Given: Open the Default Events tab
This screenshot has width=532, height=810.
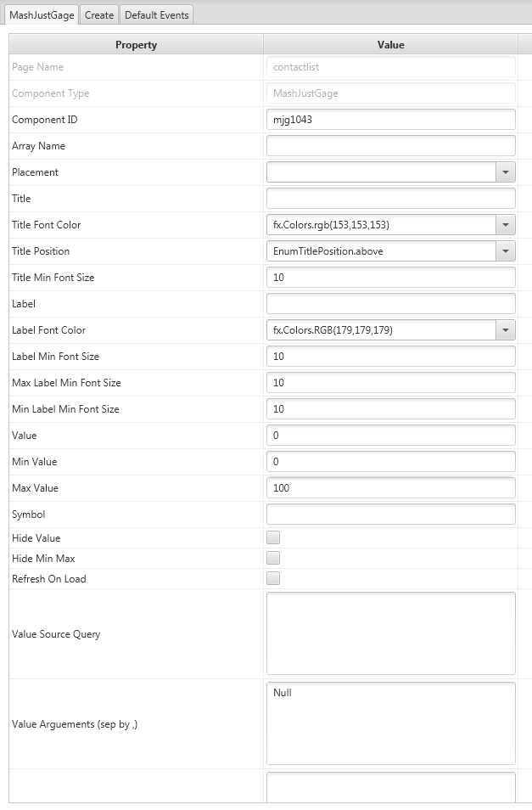Looking at the screenshot, I should pyautogui.click(x=157, y=15).
